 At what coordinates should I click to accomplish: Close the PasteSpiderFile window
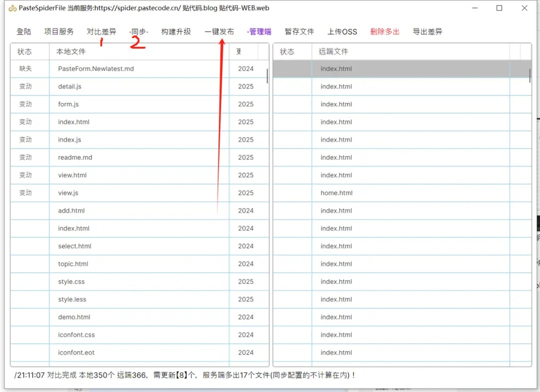tap(524, 8)
